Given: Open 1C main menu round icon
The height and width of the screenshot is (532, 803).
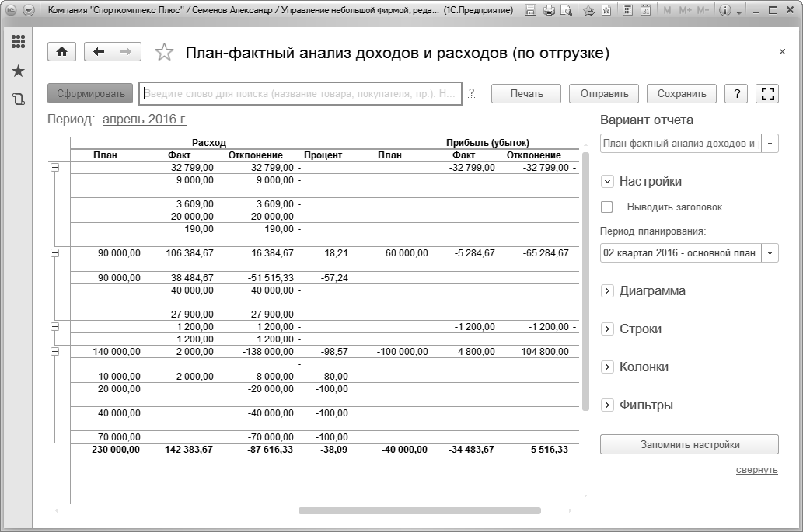Looking at the screenshot, I should tap(11, 10).
